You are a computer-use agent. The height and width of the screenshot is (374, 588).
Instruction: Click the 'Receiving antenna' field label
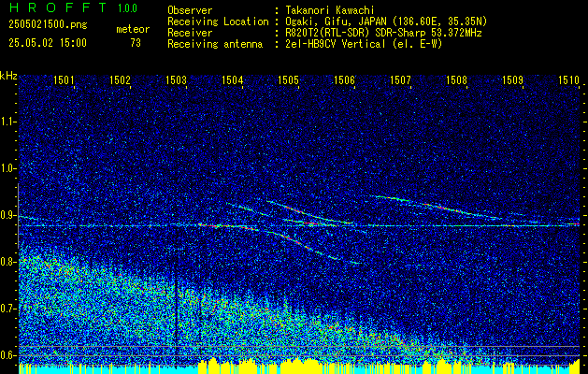click(215, 44)
